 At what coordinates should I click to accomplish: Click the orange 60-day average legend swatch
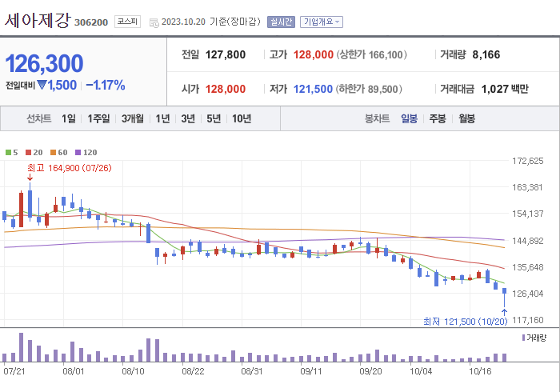(54, 153)
